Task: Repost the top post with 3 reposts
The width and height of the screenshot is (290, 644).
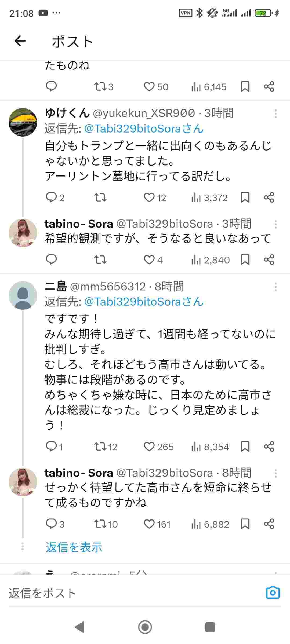Action: [100, 87]
